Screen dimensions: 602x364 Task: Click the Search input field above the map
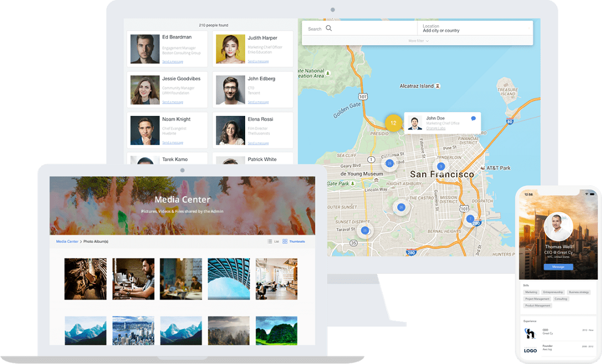click(x=360, y=28)
